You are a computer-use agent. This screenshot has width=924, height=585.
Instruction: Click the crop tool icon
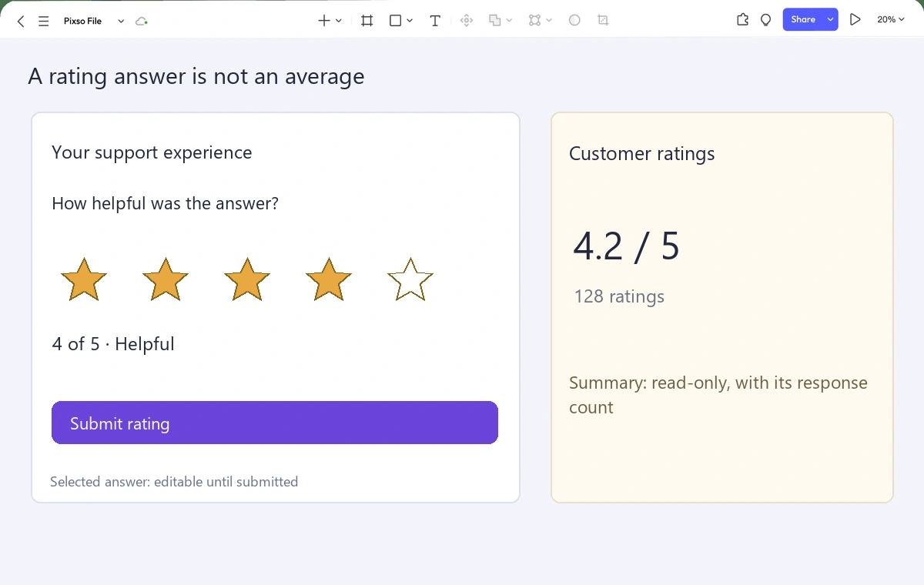604,21
